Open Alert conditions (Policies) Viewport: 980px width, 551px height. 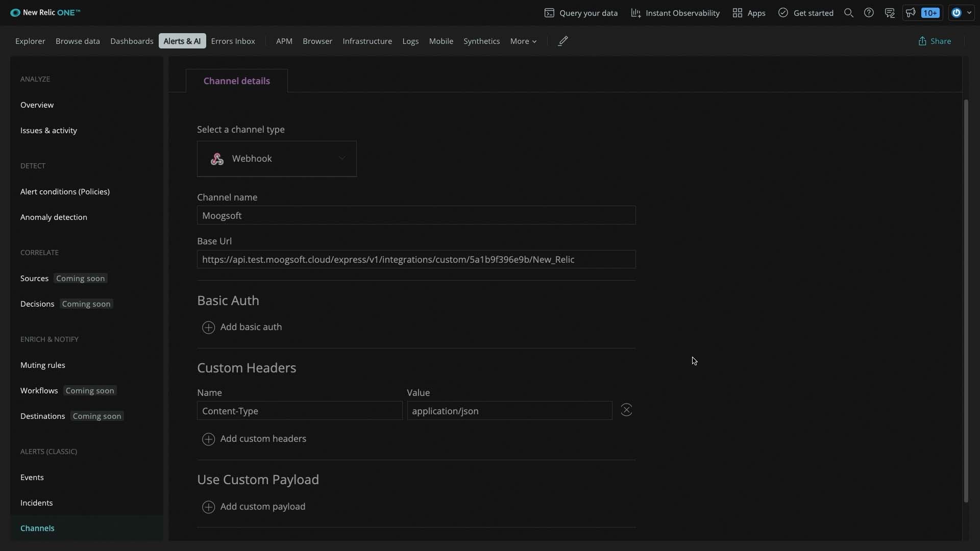[65, 191]
